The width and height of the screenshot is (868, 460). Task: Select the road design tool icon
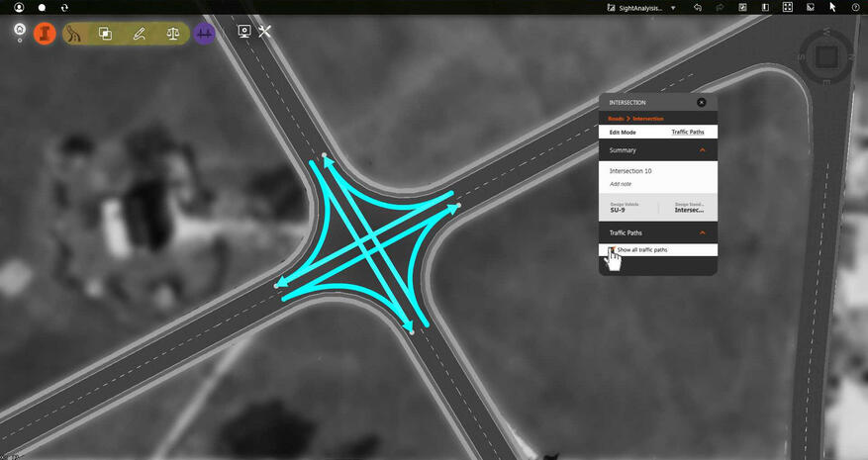click(x=74, y=33)
